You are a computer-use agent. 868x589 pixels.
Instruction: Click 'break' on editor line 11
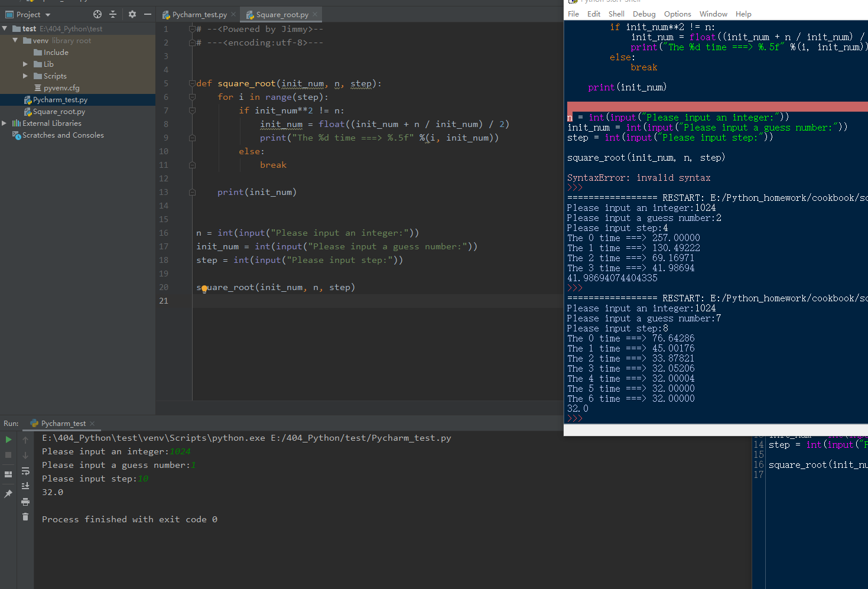pos(273,165)
